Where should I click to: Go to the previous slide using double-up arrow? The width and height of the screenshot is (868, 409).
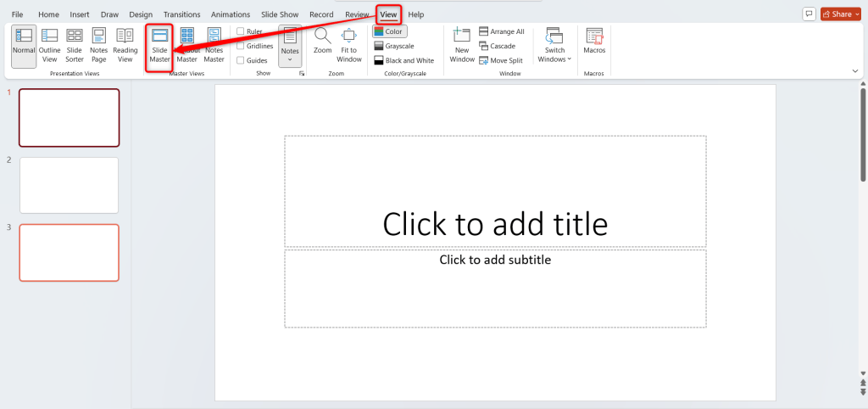(x=862, y=384)
